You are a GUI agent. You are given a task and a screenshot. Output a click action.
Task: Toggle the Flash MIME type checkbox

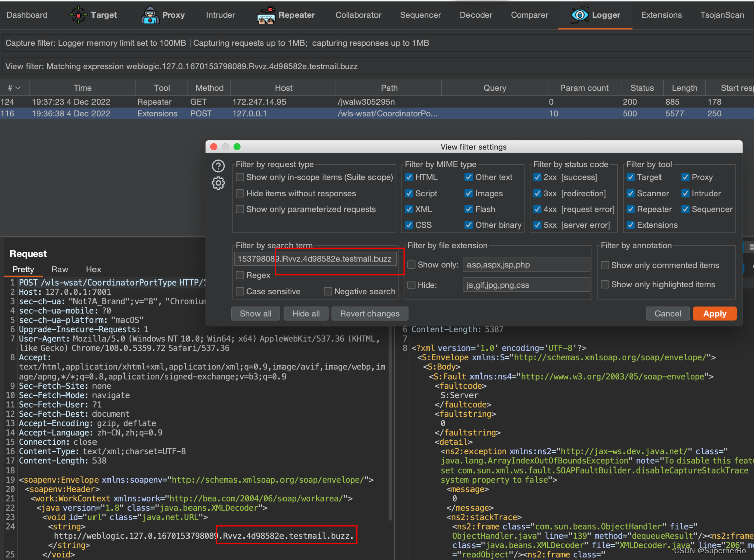click(469, 209)
